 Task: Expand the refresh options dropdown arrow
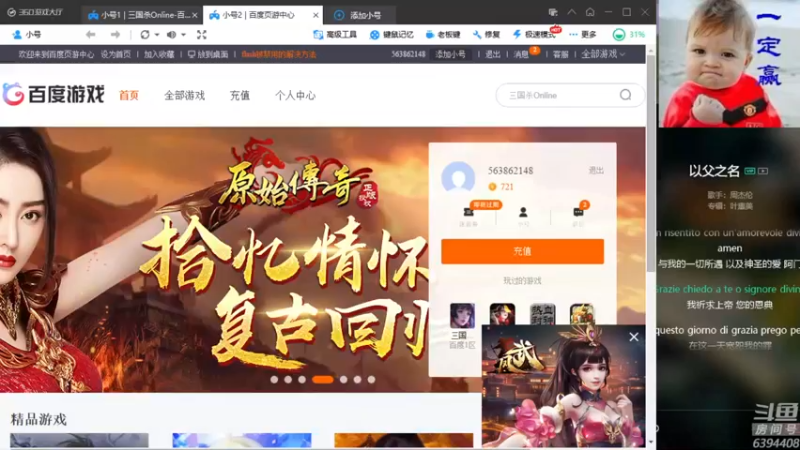pos(157,35)
